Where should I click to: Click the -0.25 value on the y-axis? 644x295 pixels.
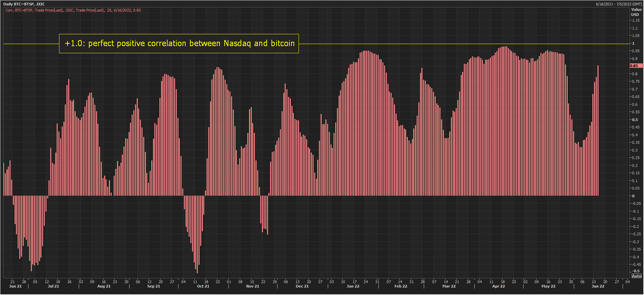click(636, 234)
